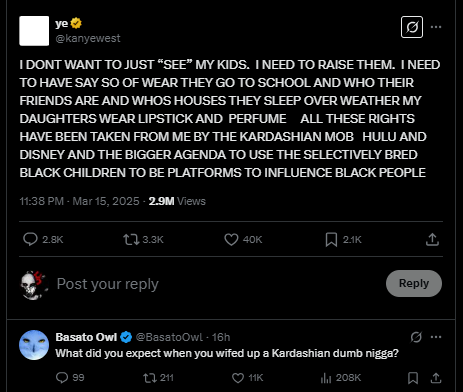Open ye's profile picture
463x392 pixels.
pos(34,31)
